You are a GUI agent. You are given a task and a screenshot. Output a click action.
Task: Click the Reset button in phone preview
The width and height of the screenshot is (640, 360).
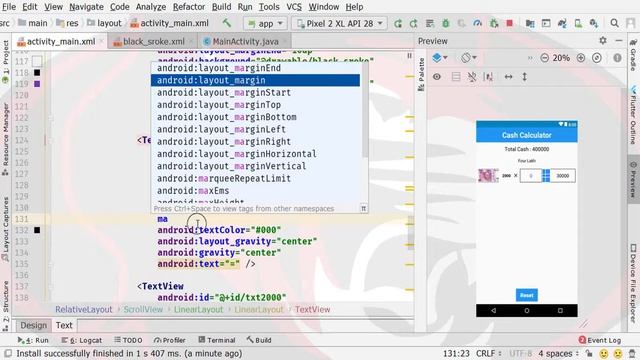click(527, 295)
